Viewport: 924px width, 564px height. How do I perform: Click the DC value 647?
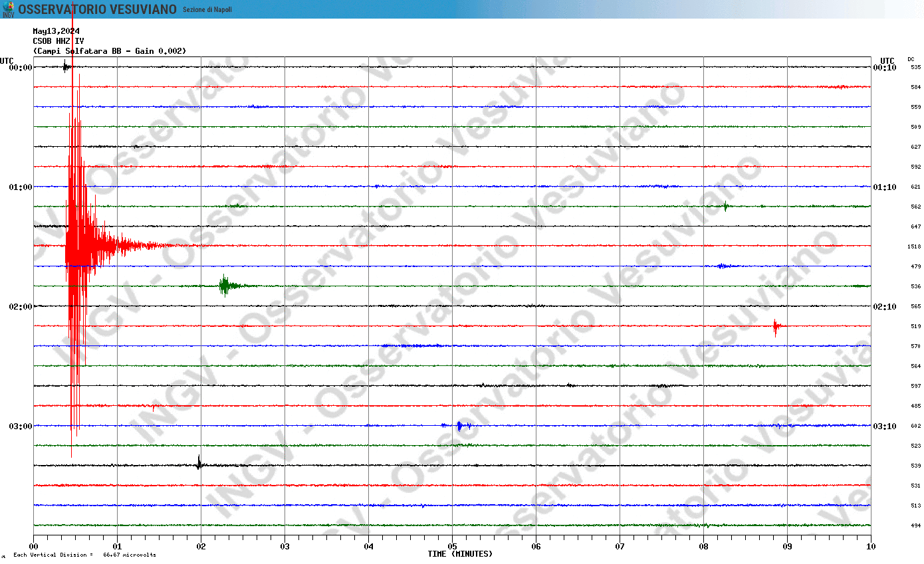916,227
